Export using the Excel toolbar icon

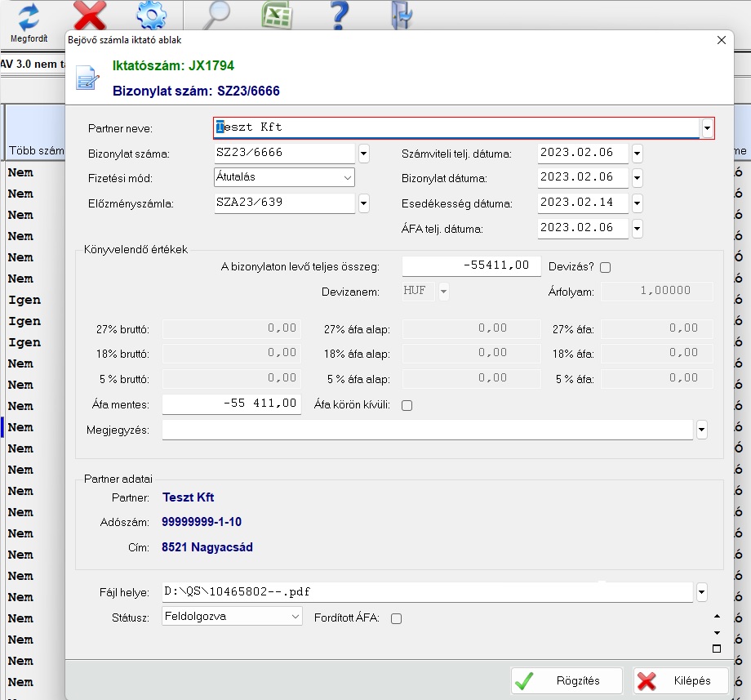coord(277,16)
